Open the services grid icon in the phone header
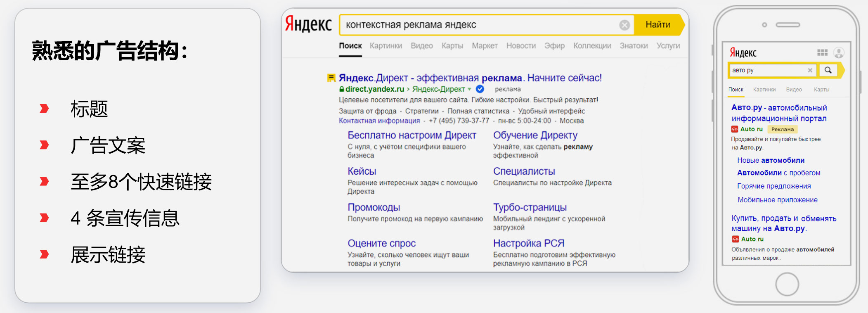The image size is (868, 313). (822, 52)
